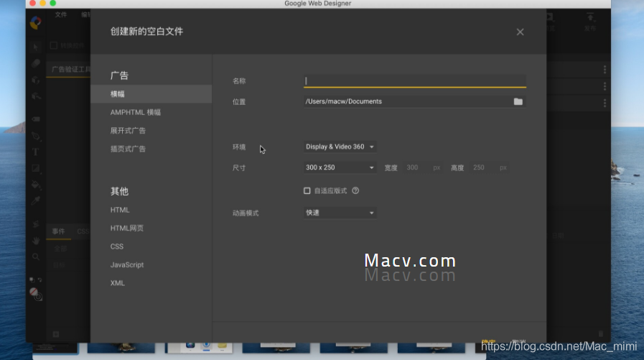
Task: Select the Zoom magnifier tool
Action: point(36,257)
